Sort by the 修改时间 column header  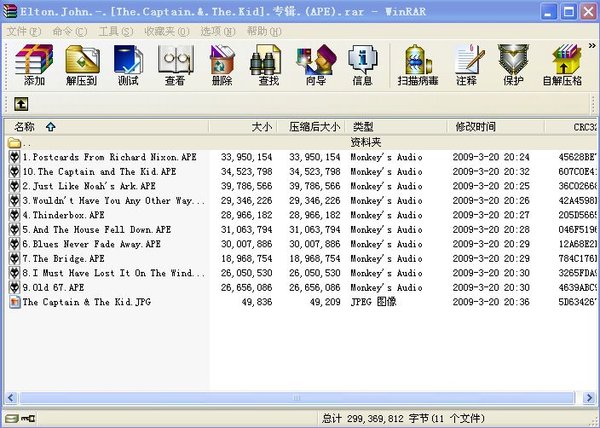pyautogui.click(x=496, y=127)
